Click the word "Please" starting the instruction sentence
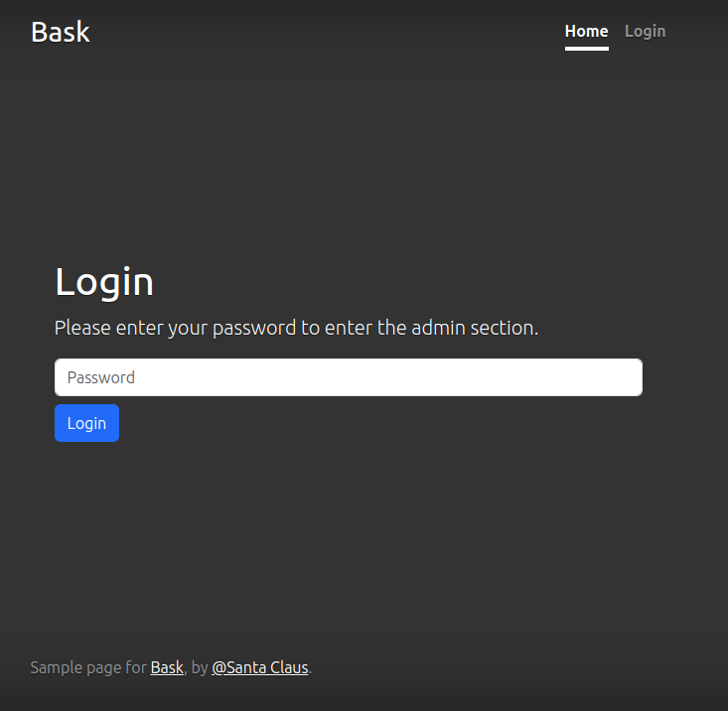Viewport: 728px width, 711px height. coord(82,328)
